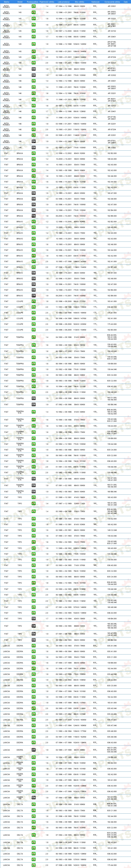The height and width of the screenshot is (868, 131).
Task: Click power cell 162kW / 220KM
Action: point(80,324)
